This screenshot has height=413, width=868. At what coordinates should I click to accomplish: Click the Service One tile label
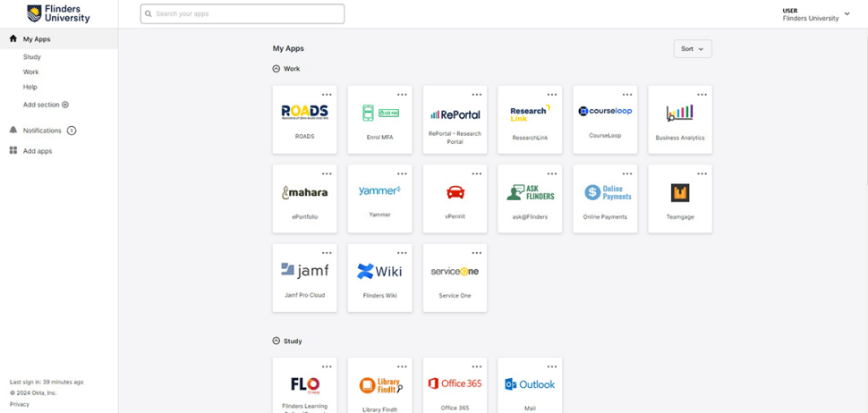(x=455, y=296)
